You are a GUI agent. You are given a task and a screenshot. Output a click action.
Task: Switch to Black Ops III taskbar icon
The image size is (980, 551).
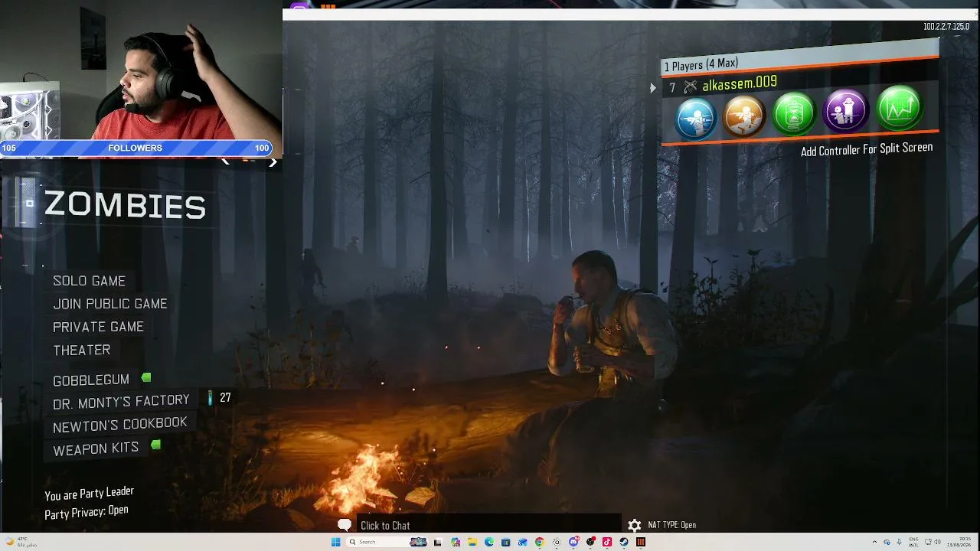[641, 542]
